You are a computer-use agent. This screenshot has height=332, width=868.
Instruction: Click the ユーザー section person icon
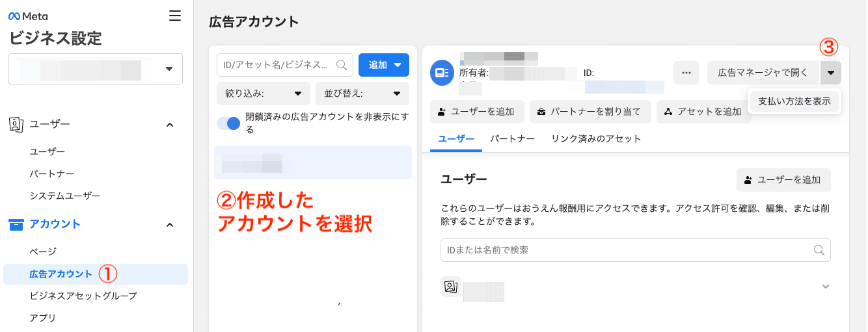click(x=16, y=123)
